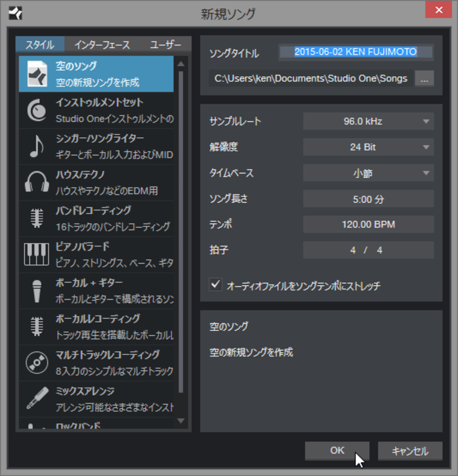The width and height of the screenshot is (458, 476).
Task: Click the Studio One logo in title bar
Action: 15,13
